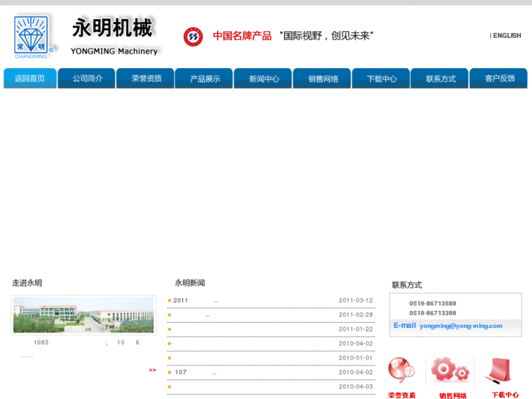The width and height of the screenshot is (532, 399).
Task: Click the Changming diamond logo
Action: coord(33,37)
